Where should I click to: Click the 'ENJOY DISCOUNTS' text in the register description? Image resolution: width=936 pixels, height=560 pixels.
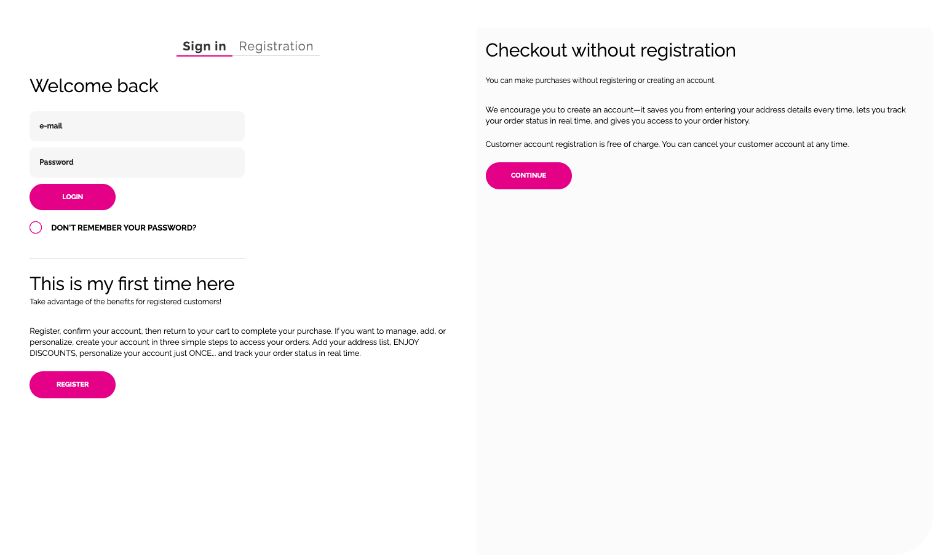click(52, 353)
